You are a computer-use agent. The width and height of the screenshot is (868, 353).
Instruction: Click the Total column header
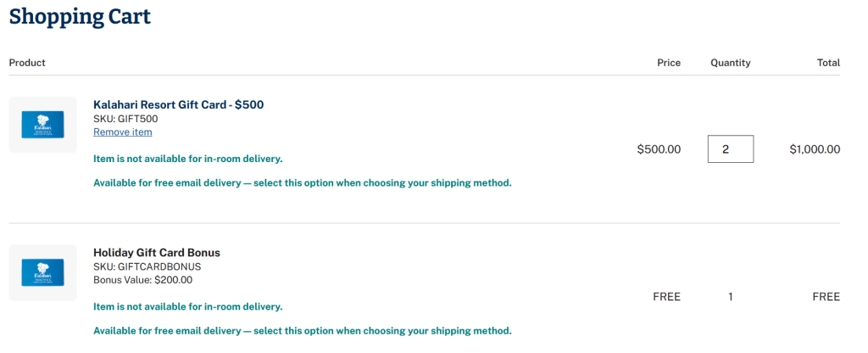pos(828,63)
